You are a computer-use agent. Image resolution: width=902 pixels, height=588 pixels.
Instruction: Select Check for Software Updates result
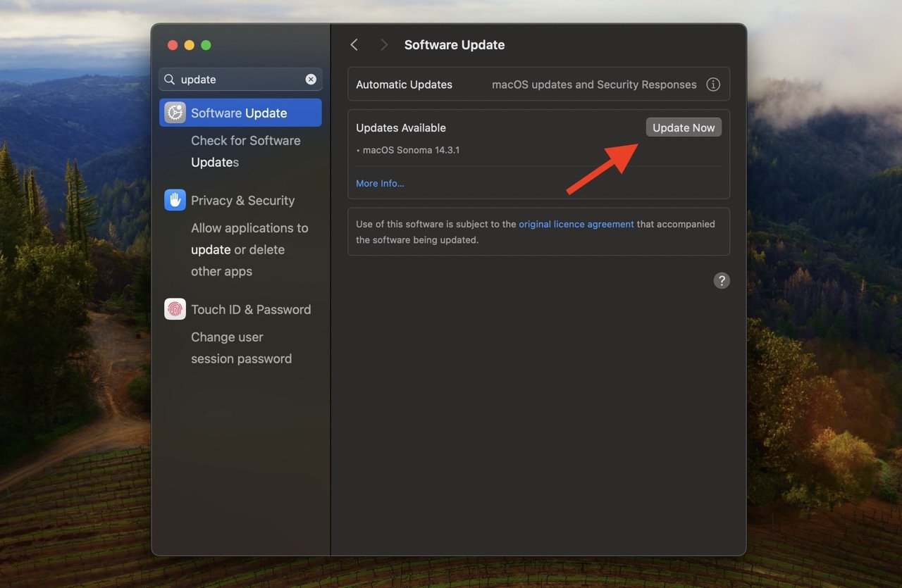click(245, 151)
